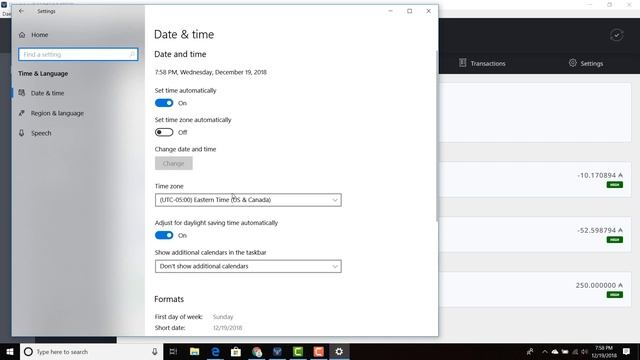The image size is (640, 360).
Task: Maximize the Settings window
Action: point(409,11)
